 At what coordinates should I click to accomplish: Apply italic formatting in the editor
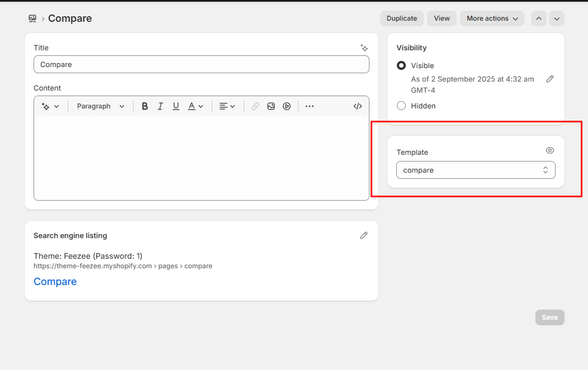click(x=160, y=106)
